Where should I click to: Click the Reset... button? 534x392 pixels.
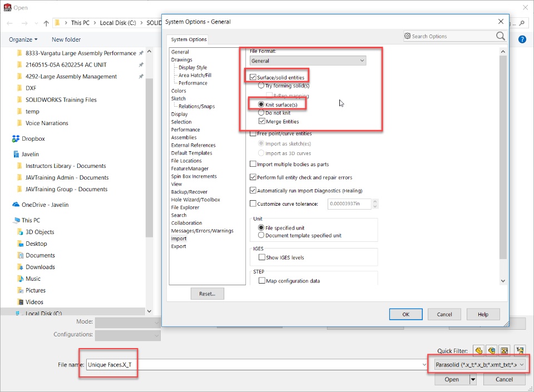click(207, 294)
